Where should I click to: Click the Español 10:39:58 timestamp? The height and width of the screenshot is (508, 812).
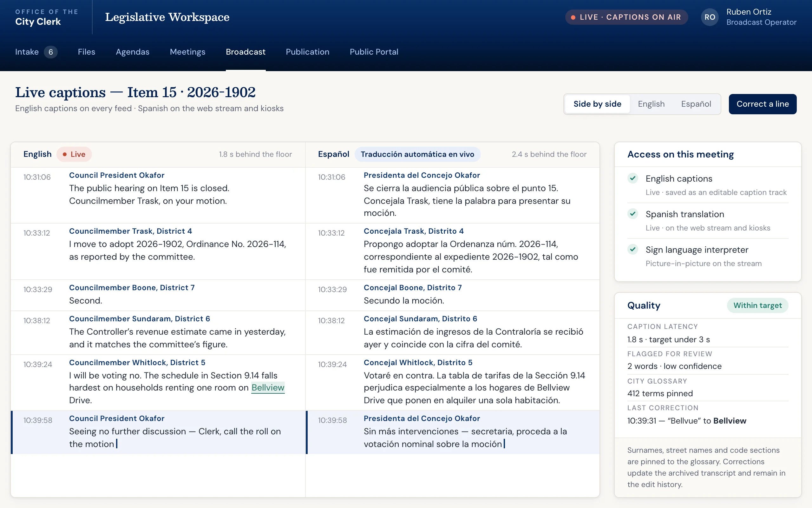pos(332,420)
